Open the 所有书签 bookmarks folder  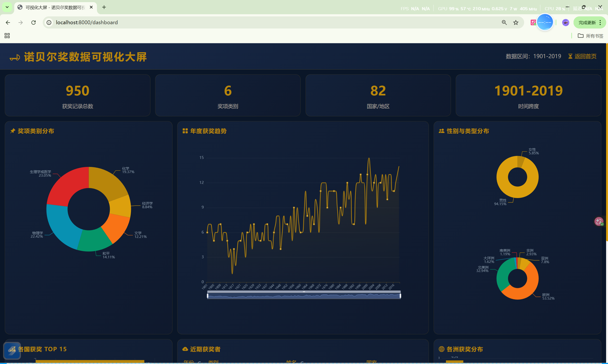(x=590, y=36)
